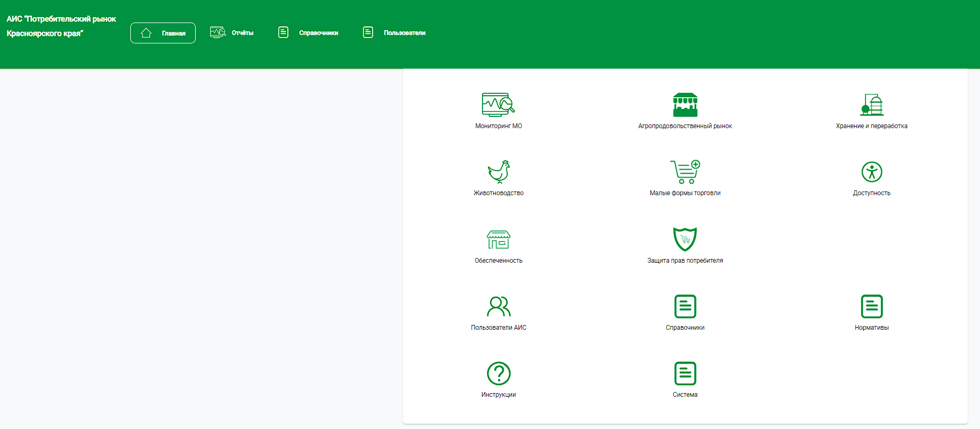Click the Защита прав потребителя label
The image size is (980, 429).
[685, 261]
